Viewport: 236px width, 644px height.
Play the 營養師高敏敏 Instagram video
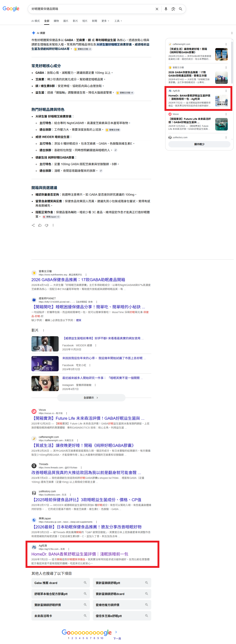pyautogui.click(x=45, y=384)
